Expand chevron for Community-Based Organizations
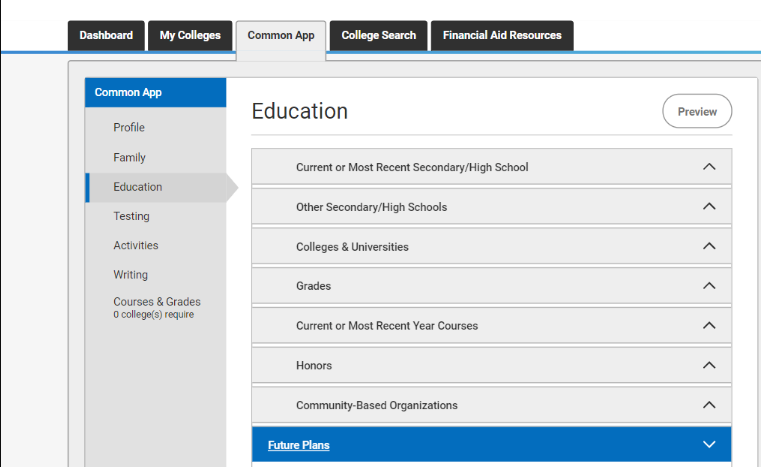The width and height of the screenshot is (761, 467). click(709, 405)
